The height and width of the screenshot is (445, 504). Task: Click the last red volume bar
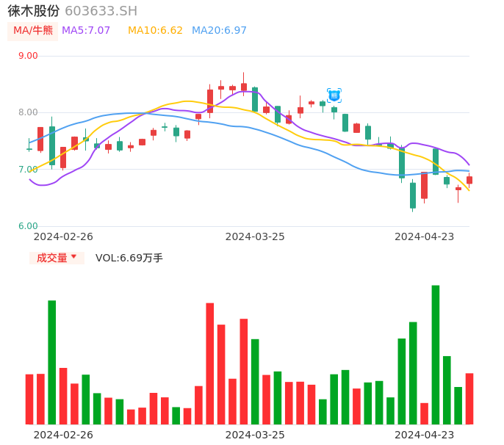click(469, 399)
